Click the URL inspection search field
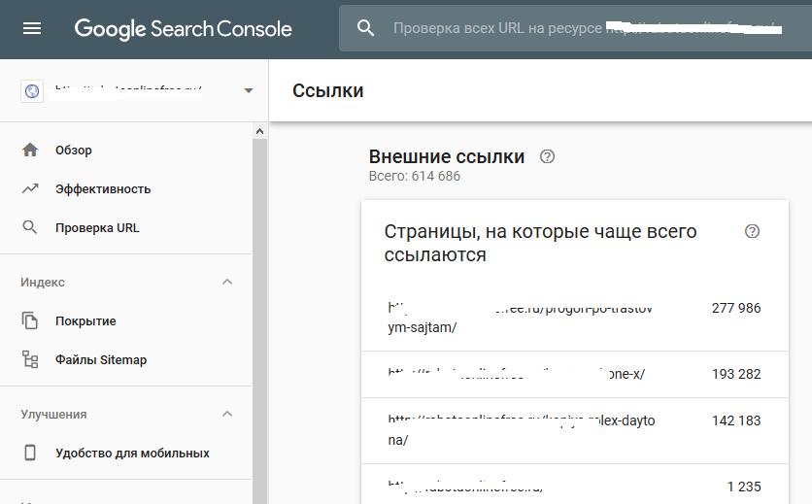The width and height of the screenshot is (812, 504). pyautogui.click(x=583, y=28)
